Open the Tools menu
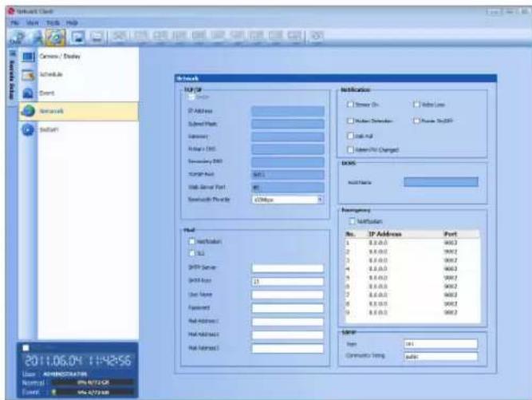Screen dimensions: 532x400 pos(53,22)
